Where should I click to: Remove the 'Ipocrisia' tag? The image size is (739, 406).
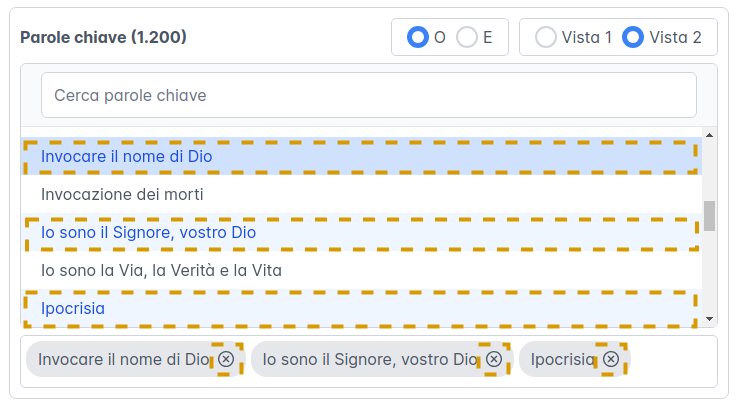tap(611, 359)
